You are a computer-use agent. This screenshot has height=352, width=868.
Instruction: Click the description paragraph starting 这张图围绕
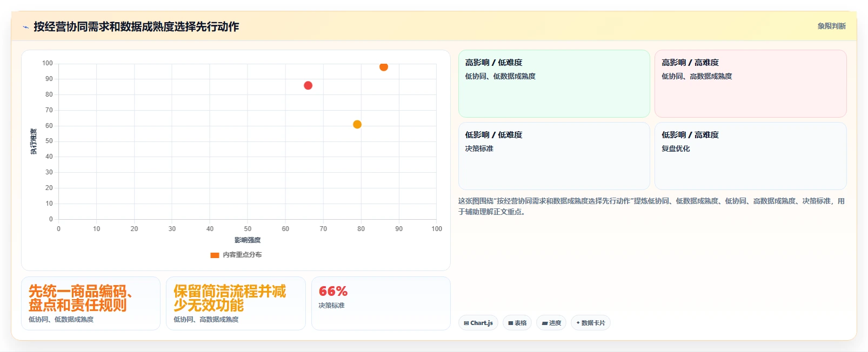(x=651, y=206)
